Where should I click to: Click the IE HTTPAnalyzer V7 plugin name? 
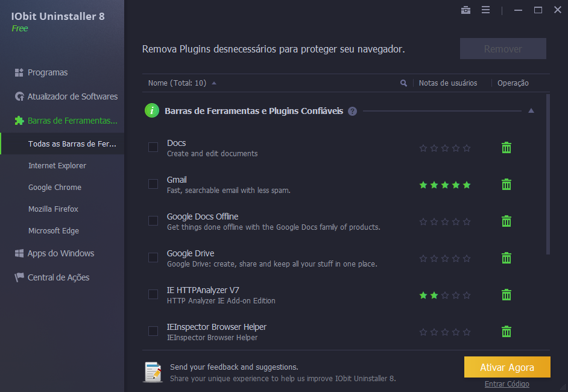click(x=203, y=290)
